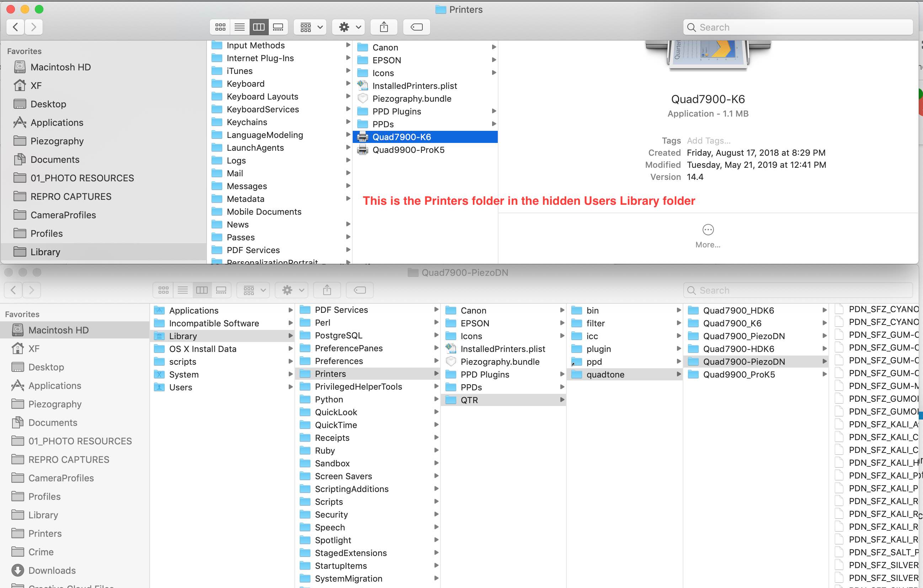923x588 pixels.
Task: Open the quadtone folder
Action: (x=605, y=374)
